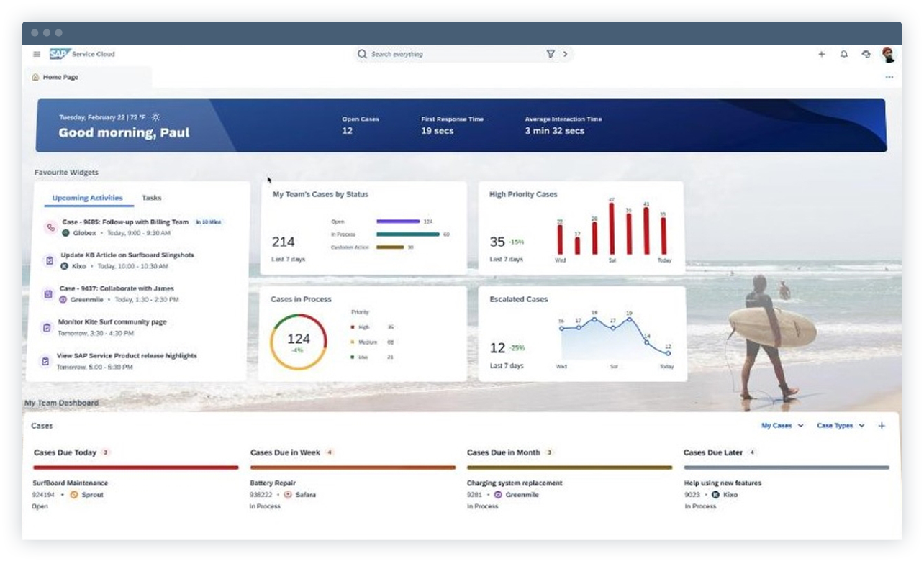924x561 pixels.
Task: Expand the search bar chevron
Action: click(565, 54)
